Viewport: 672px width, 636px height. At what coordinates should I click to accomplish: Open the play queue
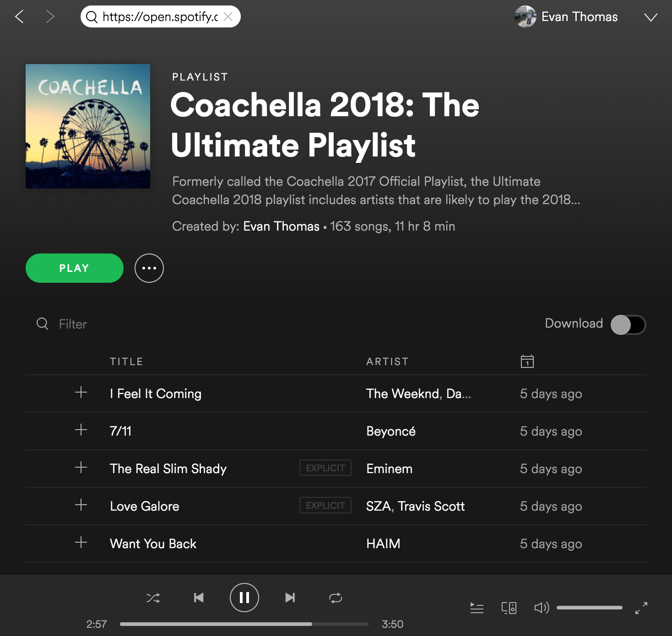coord(477,608)
